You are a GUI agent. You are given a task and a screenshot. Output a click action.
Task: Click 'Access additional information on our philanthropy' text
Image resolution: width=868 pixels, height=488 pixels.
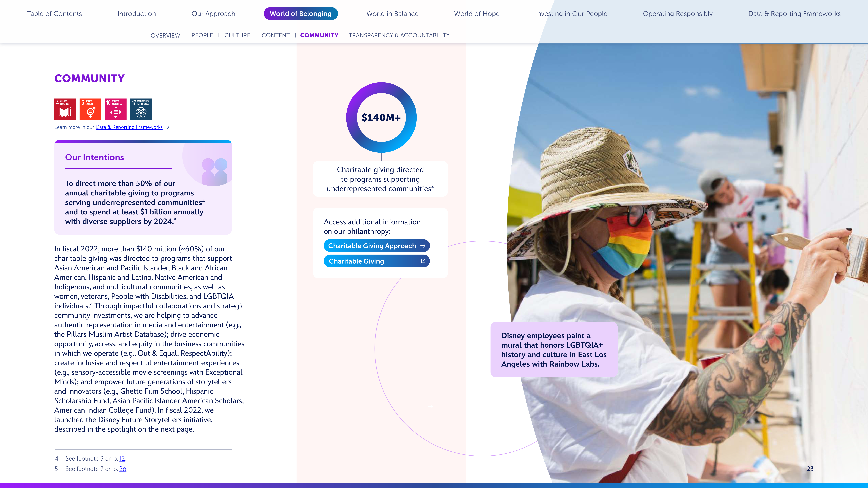coord(372,227)
